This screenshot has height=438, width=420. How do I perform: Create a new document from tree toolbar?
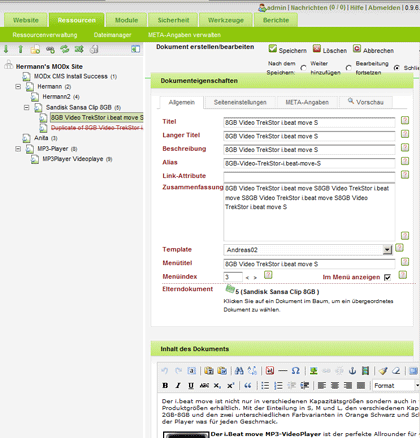(35, 49)
